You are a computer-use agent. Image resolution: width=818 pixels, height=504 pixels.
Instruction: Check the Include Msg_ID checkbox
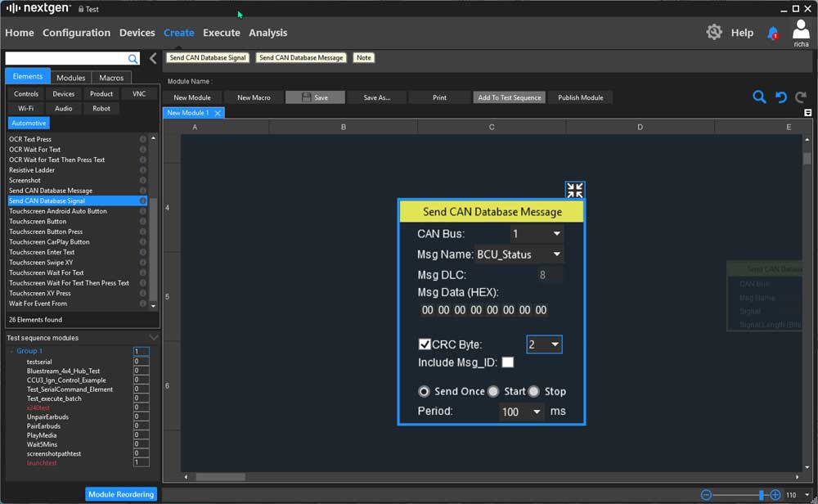point(508,362)
